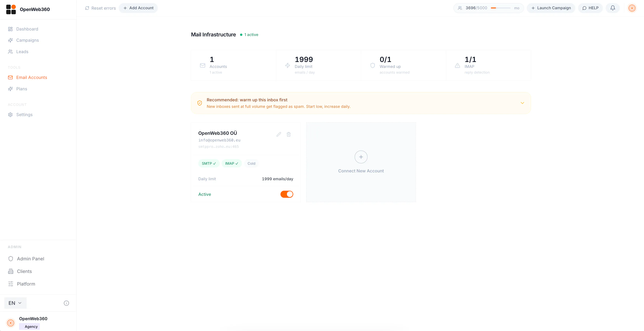Click the OpenWeb360 avatar at sidebar bottom

(x=10, y=323)
